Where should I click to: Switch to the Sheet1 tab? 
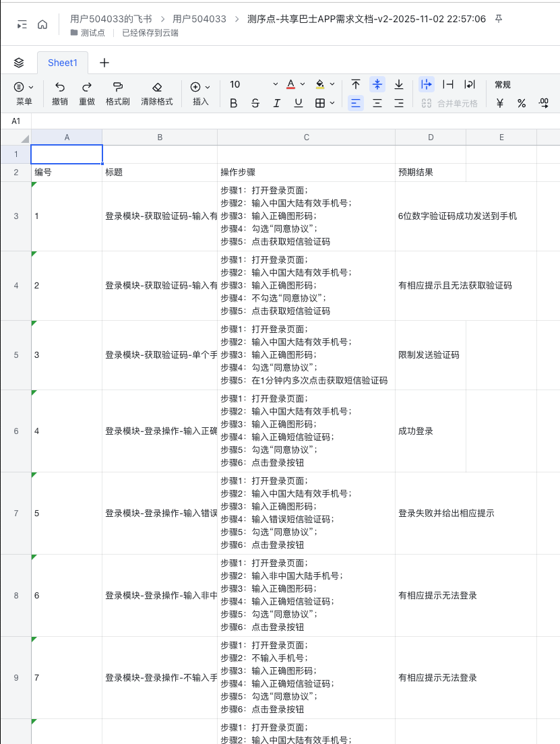point(62,63)
